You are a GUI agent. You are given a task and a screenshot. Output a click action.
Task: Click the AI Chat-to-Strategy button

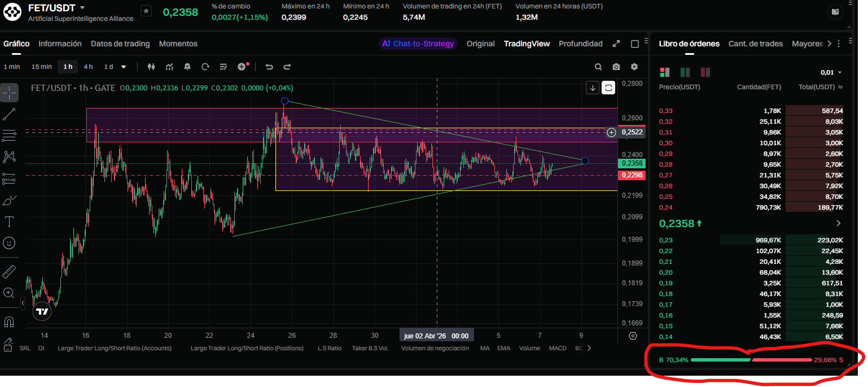[x=418, y=44]
